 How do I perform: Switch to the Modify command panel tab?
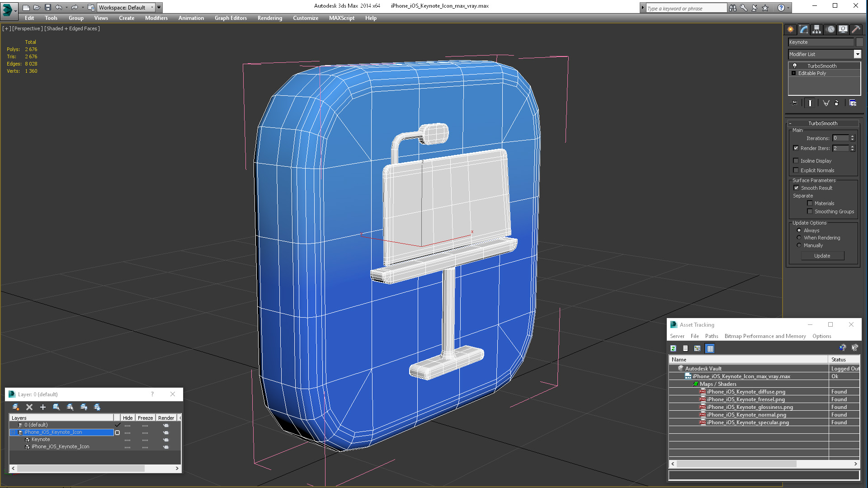point(804,29)
